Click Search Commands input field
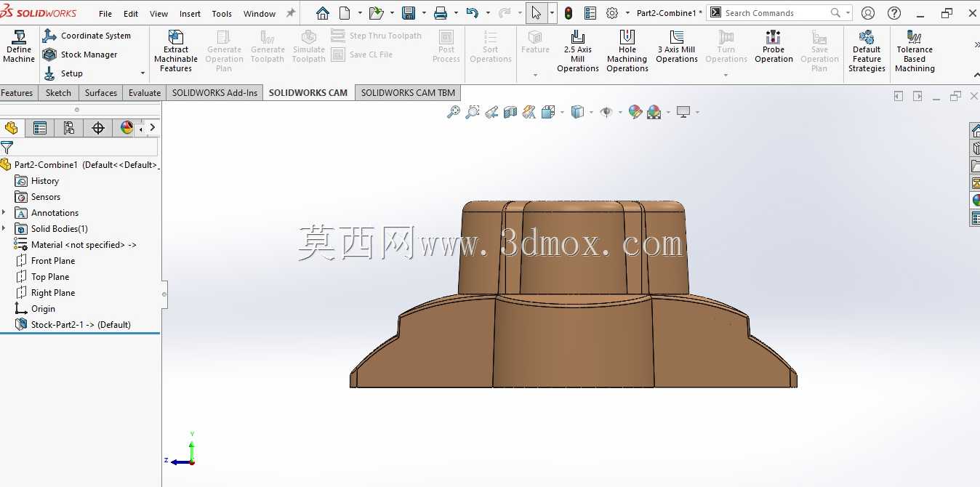Image resolution: width=980 pixels, height=487 pixels. 776,13
